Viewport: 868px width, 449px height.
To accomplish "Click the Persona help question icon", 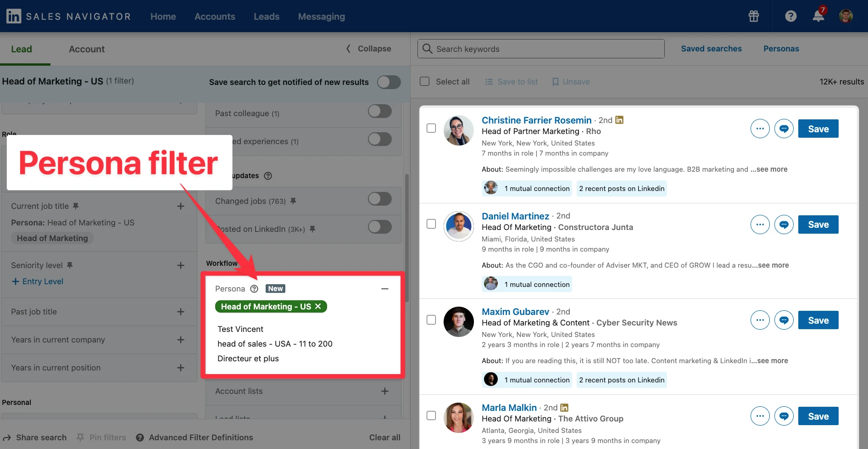I will click(x=254, y=288).
